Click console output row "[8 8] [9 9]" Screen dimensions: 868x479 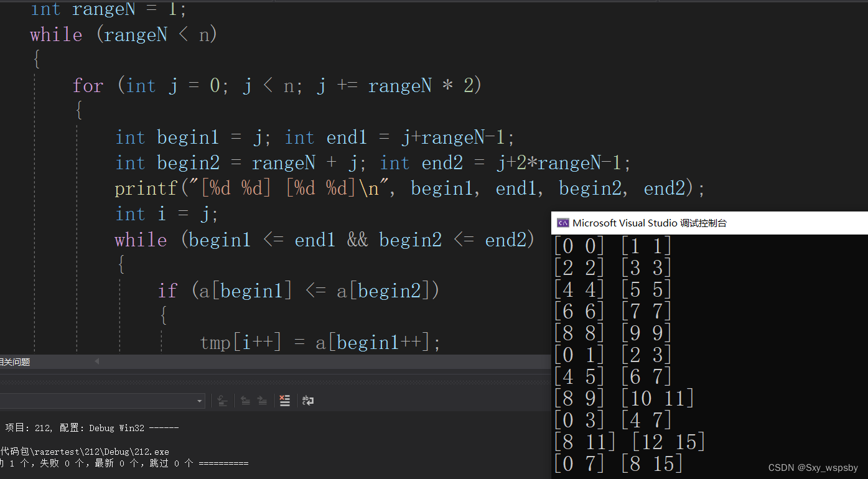pos(612,333)
